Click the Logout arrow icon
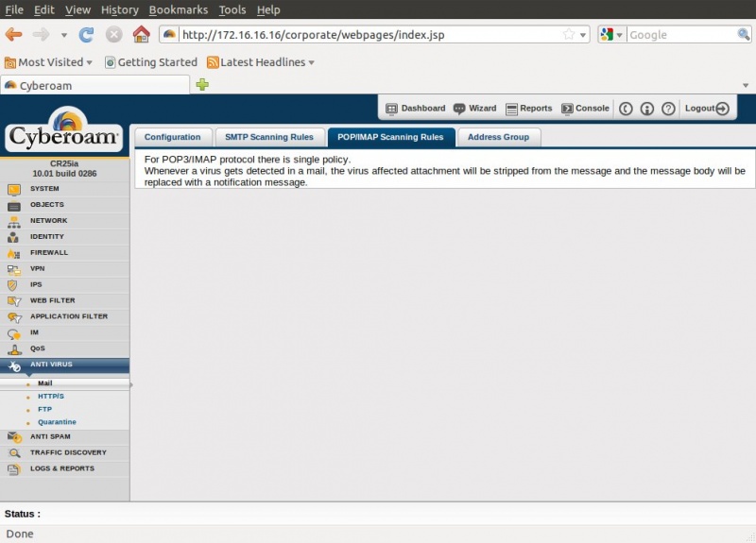This screenshot has width=756, height=543. tap(722, 109)
